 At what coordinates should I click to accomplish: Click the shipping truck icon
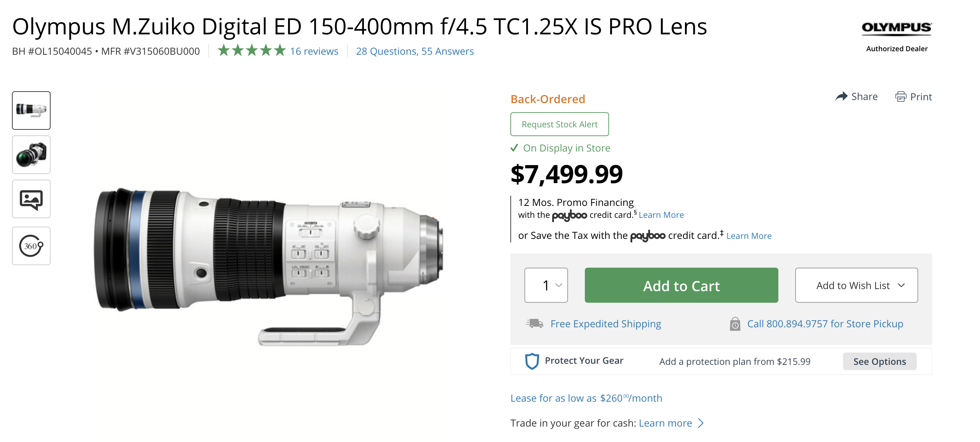tap(535, 324)
